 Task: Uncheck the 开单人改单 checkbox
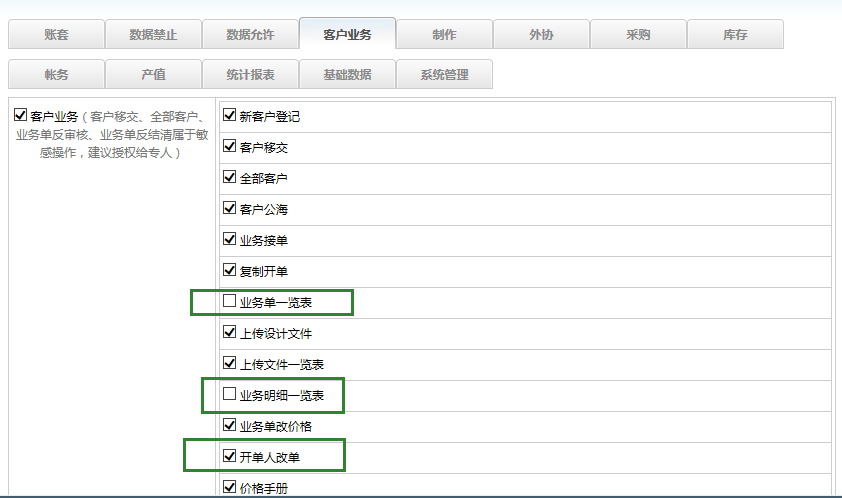pyautogui.click(x=230, y=456)
